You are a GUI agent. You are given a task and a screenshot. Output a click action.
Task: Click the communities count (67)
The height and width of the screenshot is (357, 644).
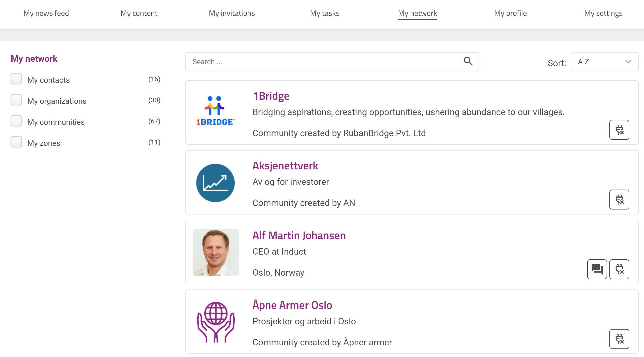click(154, 121)
